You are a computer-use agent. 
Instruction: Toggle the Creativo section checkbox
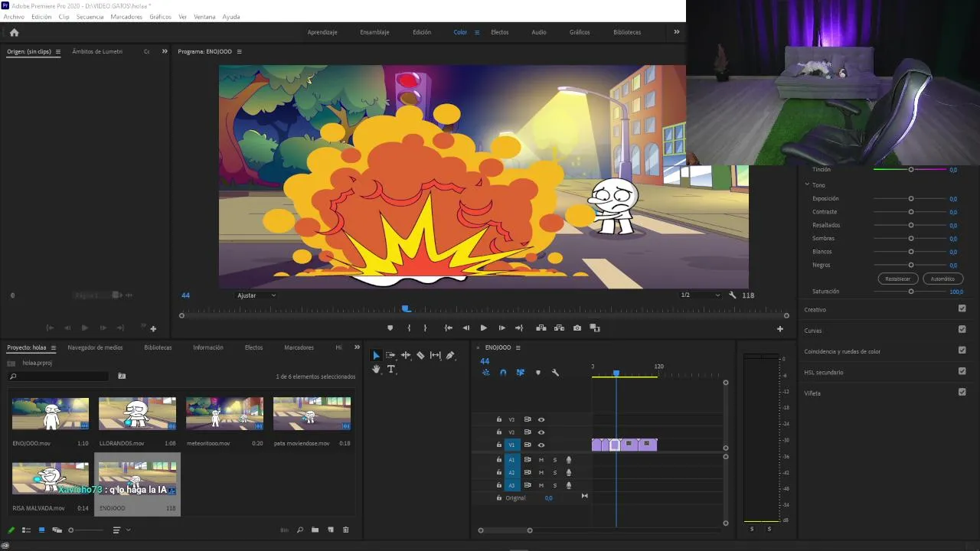tap(962, 309)
